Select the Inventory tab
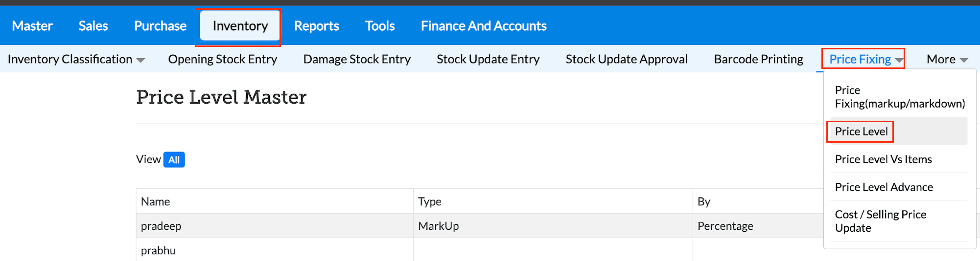The height and width of the screenshot is (261, 980). [x=240, y=26]
